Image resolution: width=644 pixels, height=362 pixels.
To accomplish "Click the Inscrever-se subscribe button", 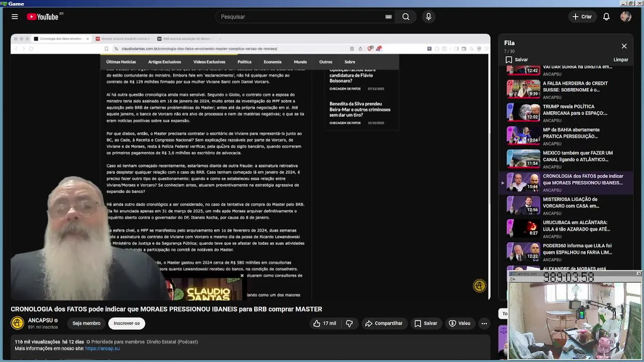I will [127, 323].
